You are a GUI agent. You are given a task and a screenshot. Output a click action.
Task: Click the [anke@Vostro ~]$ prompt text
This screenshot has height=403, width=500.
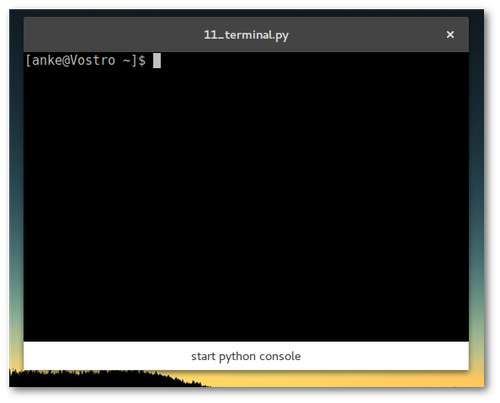85,60
